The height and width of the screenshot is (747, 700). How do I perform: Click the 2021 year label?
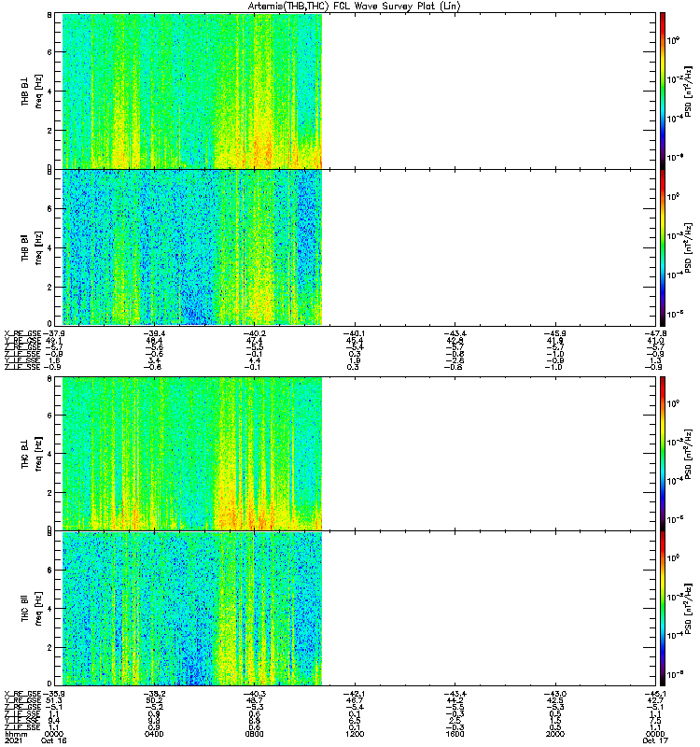[14, 740]
